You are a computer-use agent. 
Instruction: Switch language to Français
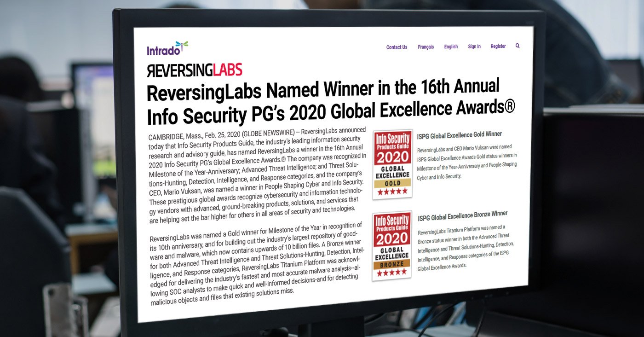(425, 47)
